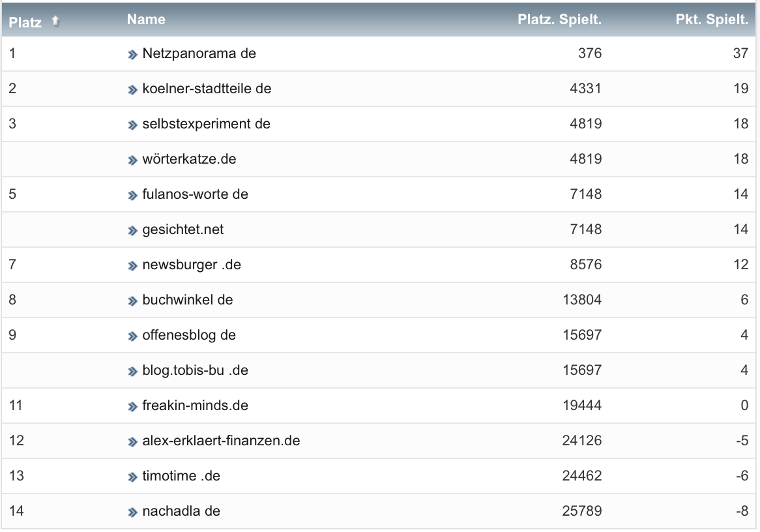Select the value 24462 in timotime row
This screenshot has width=760, height=532.
click(582, 476)
